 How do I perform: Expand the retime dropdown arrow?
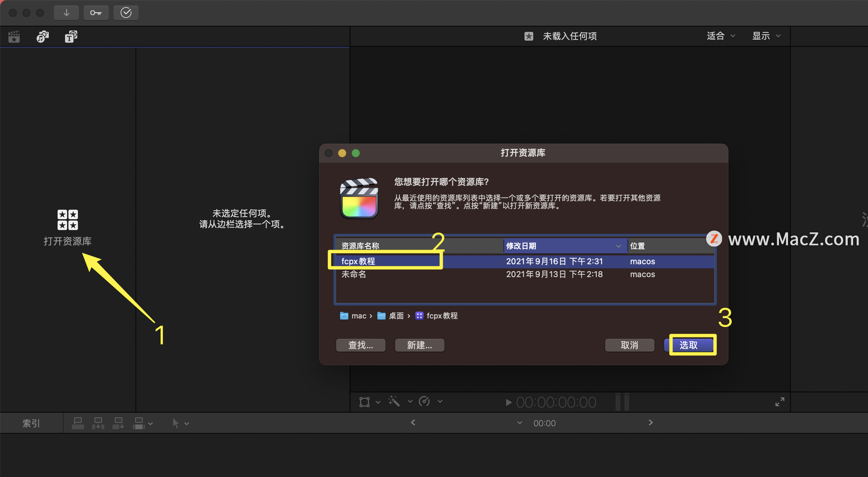click(440, 401)
